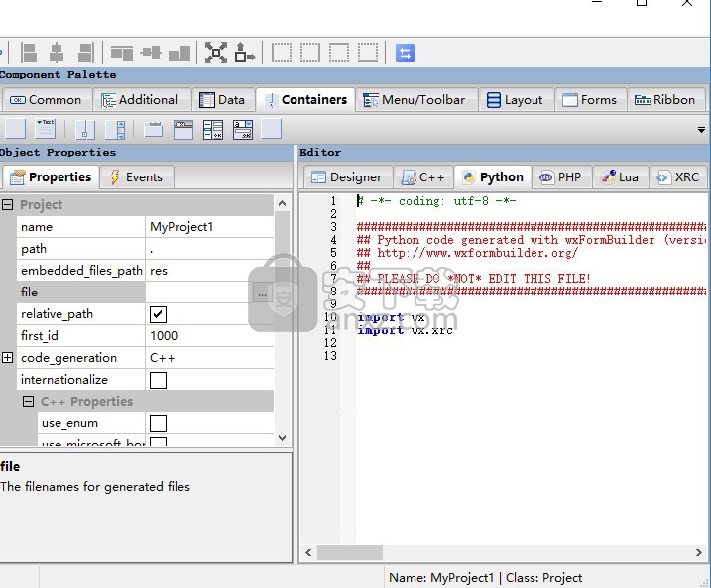Click the editor horizontal scrollbar thumb

click(x=350, y=552)
